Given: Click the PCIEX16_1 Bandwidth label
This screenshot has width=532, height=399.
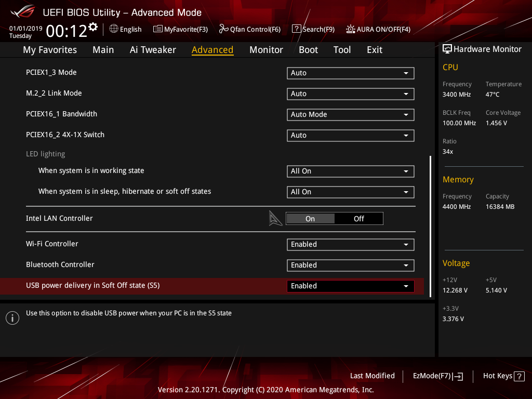Looking at the screenshot, I should pos(61,114).
